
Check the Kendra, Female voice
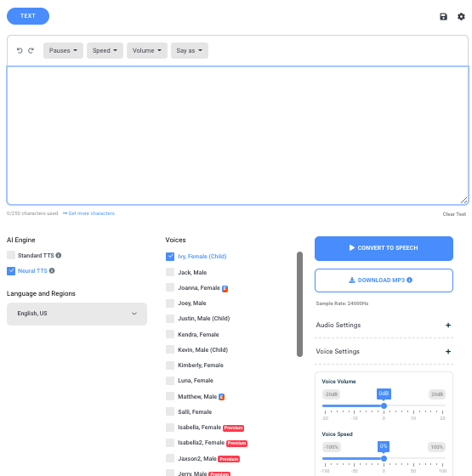coord(170,334)
